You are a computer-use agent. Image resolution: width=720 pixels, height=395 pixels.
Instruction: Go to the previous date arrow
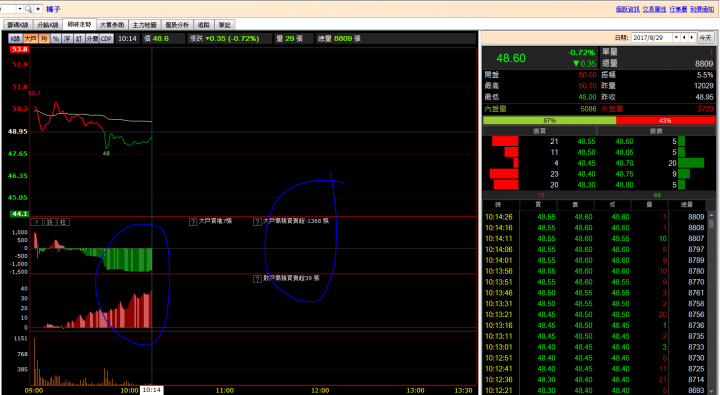(684, 38)
